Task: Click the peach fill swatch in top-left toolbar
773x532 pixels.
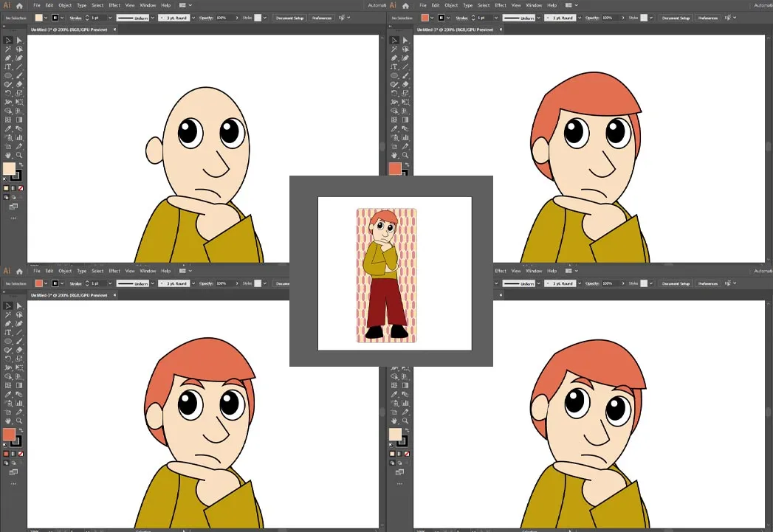Action: (x=9, y=169)
